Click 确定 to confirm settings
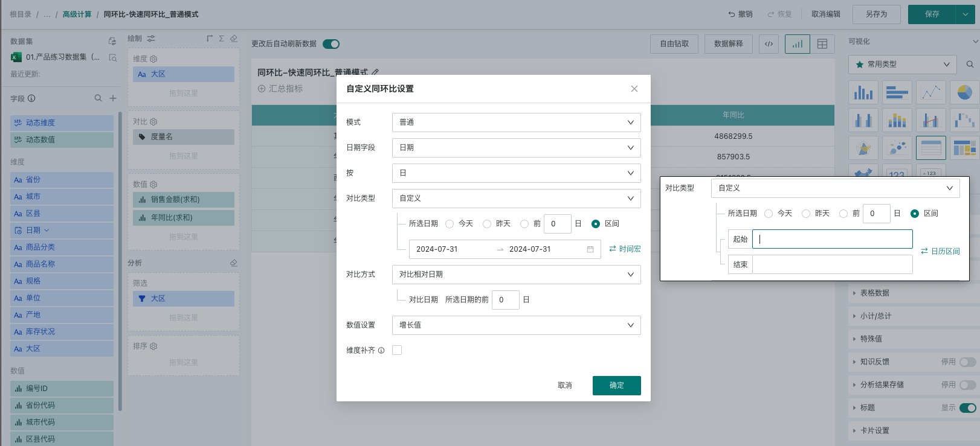This screenshot has height=446, width=980. point(616,386)
